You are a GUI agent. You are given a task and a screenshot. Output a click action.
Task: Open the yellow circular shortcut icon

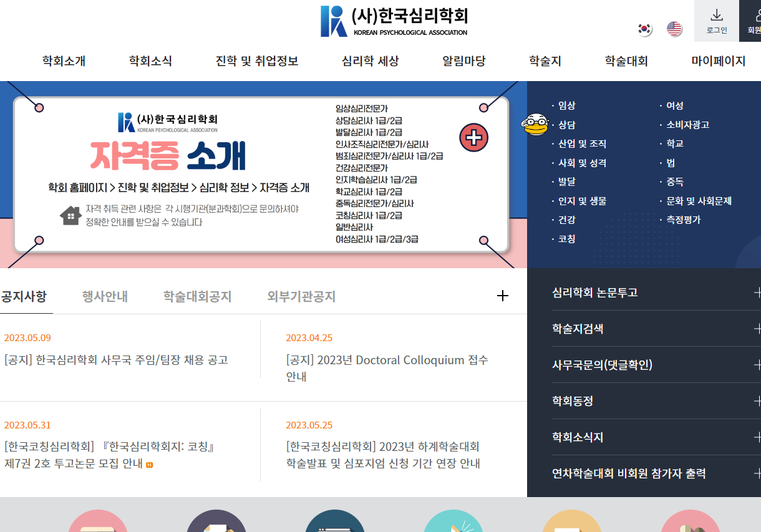click(x=572, y=521)
